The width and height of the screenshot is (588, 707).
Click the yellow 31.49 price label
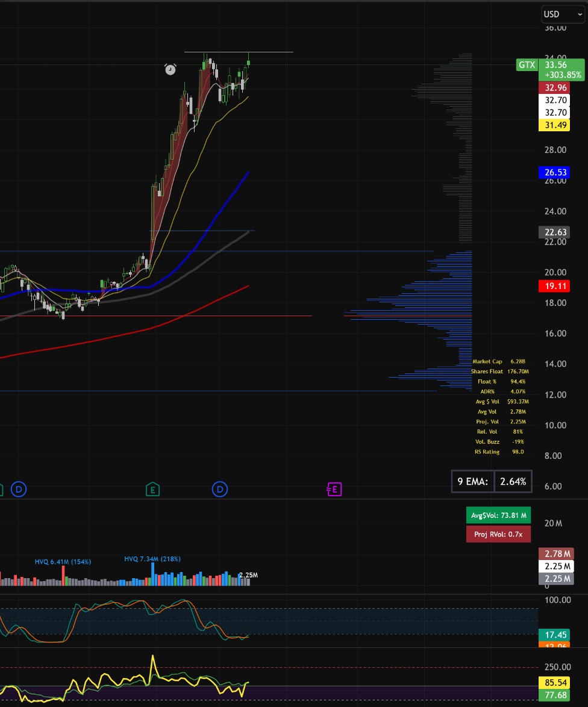[555, 125]
